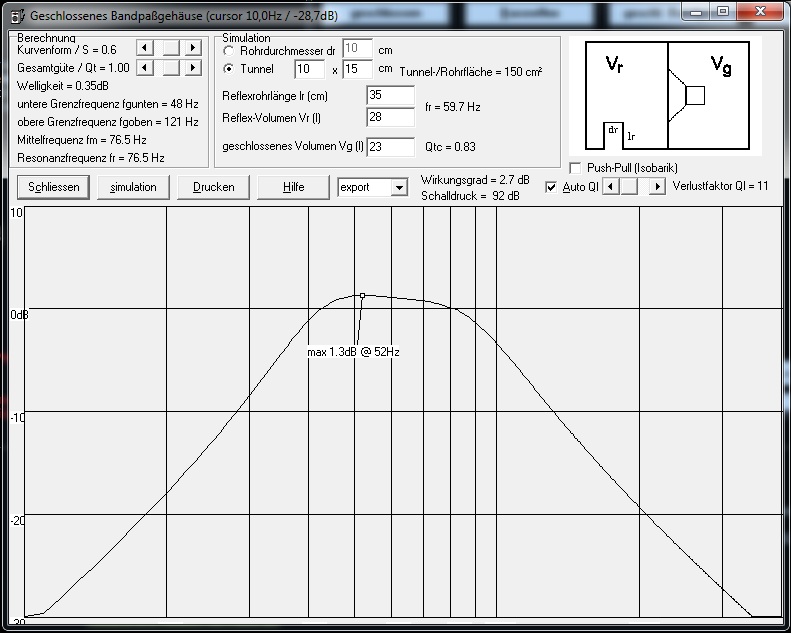
Task: Enable the Push-Pull (Isobarik) checkbox
Action: pyautogui.click(x=575, y=168)
